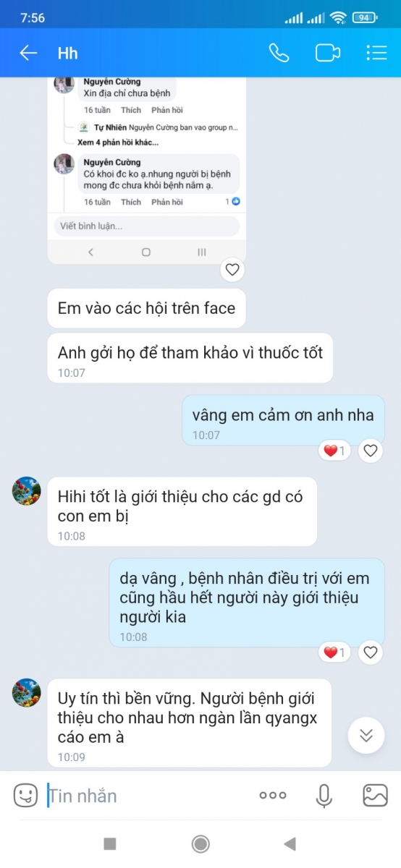React with heart on the screenshot image message
The height and width of the screenshot is (868, 401).
click(x=232, y=270)
